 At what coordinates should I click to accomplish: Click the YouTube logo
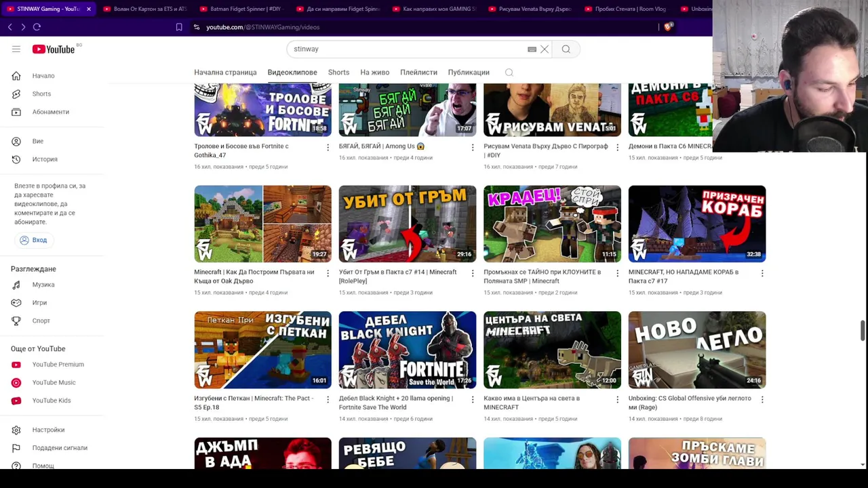click(x=54, y=49)
